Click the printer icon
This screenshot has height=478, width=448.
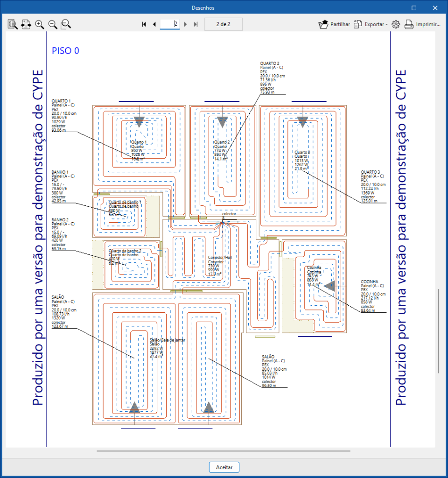click(x=409, y=24)
